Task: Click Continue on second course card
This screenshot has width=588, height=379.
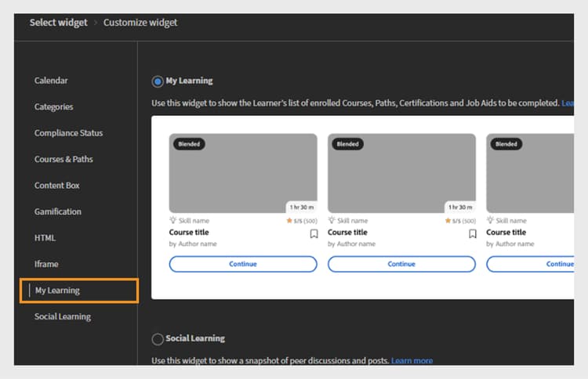Action: 401,264
